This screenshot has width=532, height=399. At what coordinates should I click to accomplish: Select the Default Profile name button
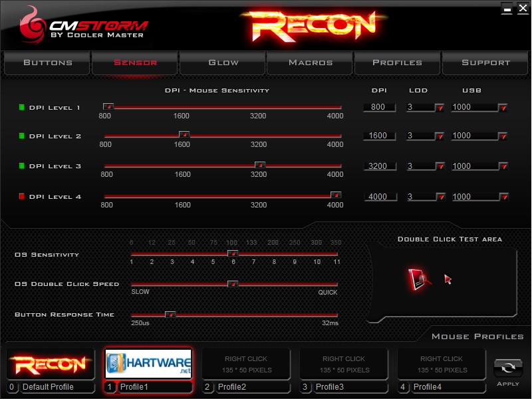pos(57,387)
